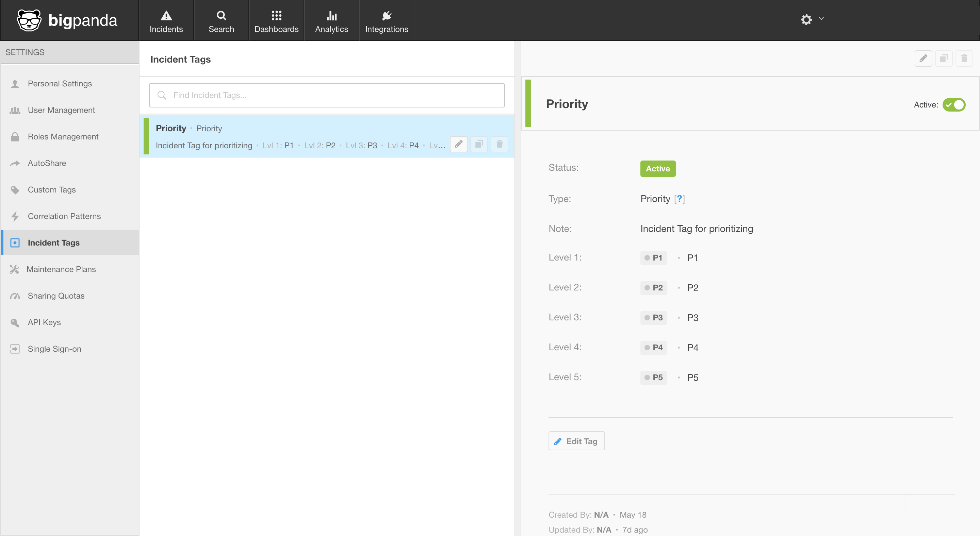Click trash delete icon in detail panel header
This screenshot has width=980, height=536.
(x=964, y=58)
